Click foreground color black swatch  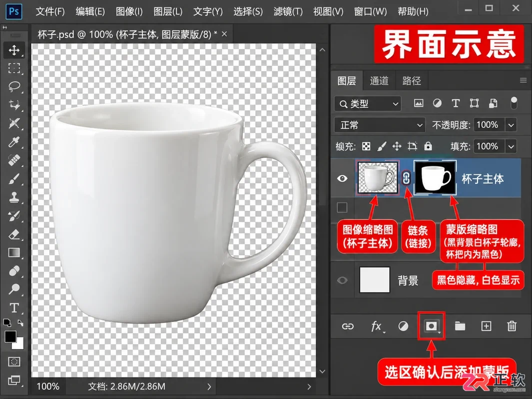coord(10,337)
